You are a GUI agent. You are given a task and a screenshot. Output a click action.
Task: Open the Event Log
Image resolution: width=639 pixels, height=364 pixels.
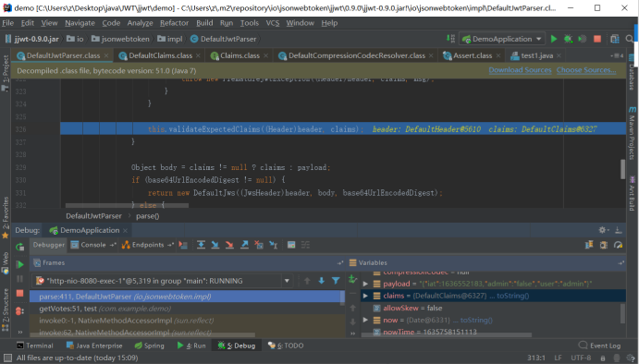point(600,346)
